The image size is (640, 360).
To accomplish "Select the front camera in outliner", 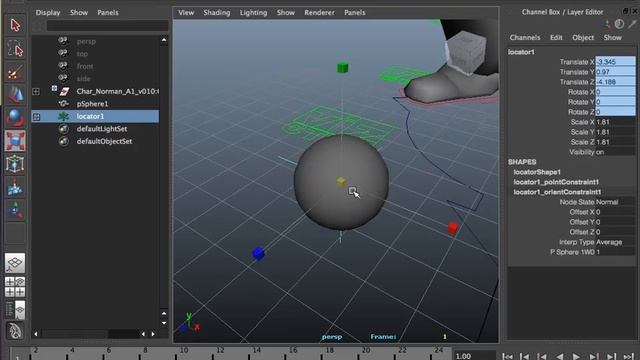I will tap(85, 66).
